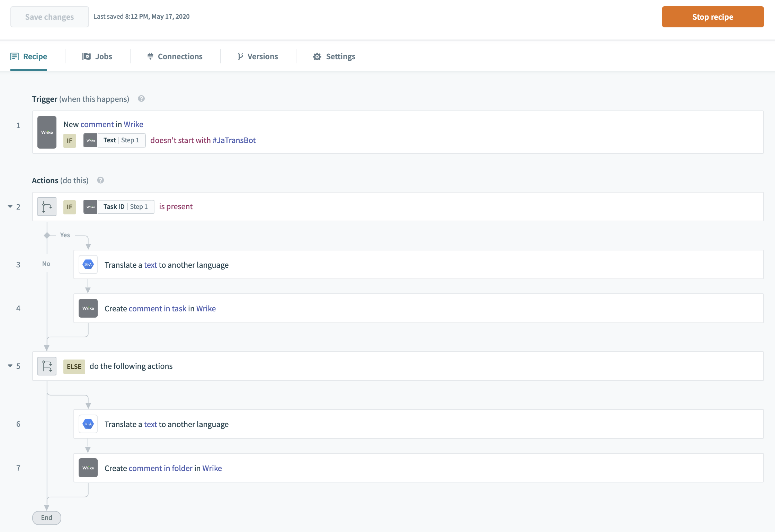This screenshot has width=775, height=532.
Task: Click 'comment in folder' link in step 7
Action: pos(160,468)
